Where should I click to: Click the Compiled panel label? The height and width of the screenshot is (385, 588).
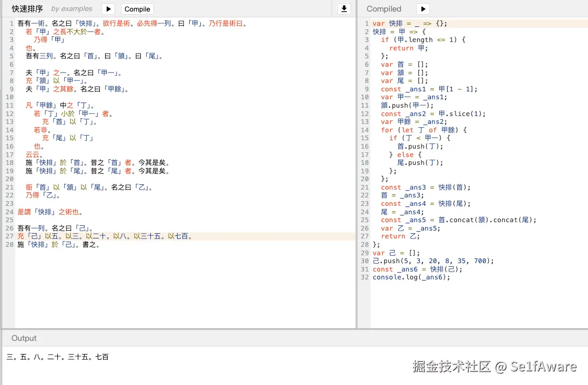(x=384, y=8)
